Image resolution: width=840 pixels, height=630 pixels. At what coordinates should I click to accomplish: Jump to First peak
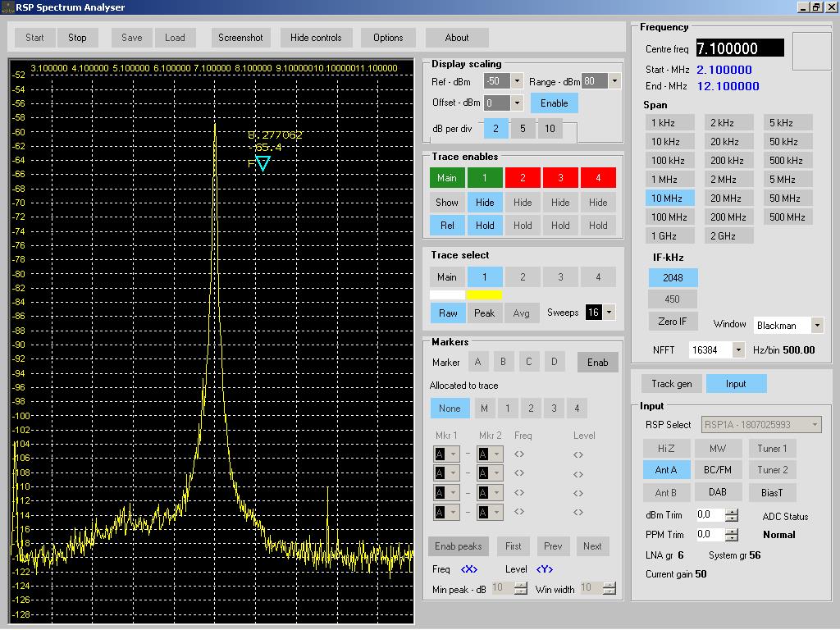[x=513, y=546]
